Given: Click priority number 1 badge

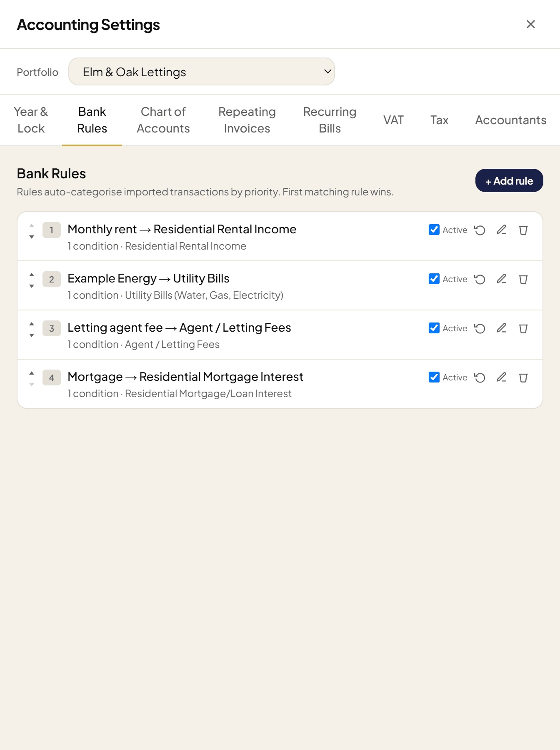Looking at the screenshot, I should (x=52, y=230).
